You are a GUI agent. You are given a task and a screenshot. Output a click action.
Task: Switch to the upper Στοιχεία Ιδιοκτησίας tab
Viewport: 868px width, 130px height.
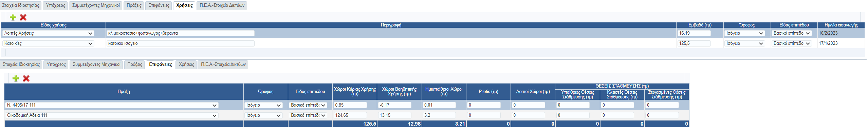[21, 5]
